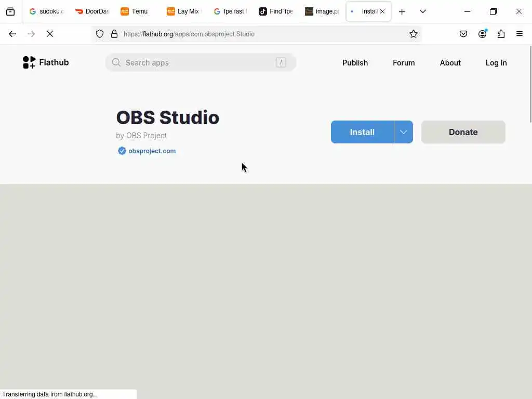
Task: Select the 'by OBS Project' text
Action: coord(141,136)
